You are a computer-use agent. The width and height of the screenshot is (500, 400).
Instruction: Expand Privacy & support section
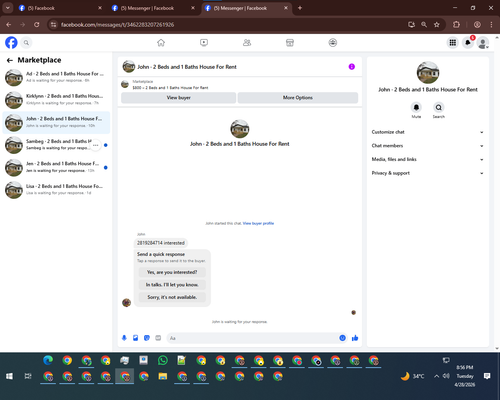pos(428,173)
